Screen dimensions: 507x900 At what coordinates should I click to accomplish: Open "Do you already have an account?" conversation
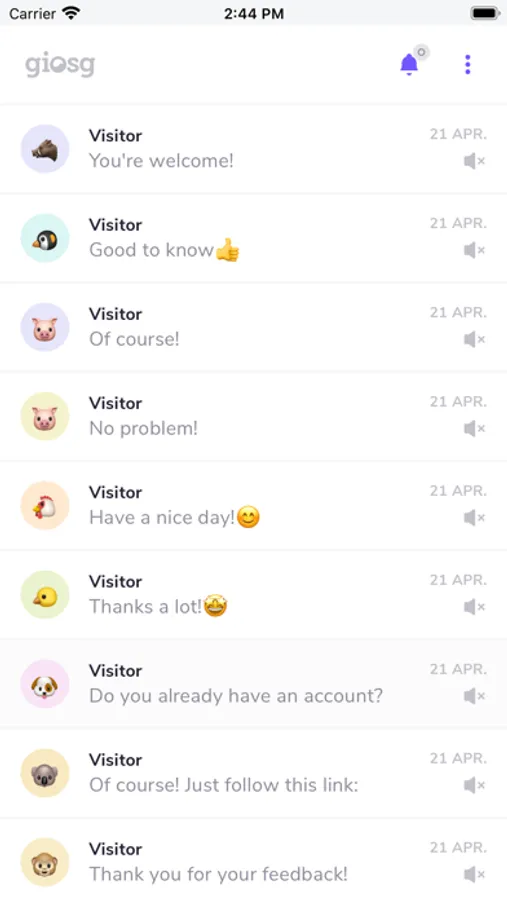click(x=253, y=684)
